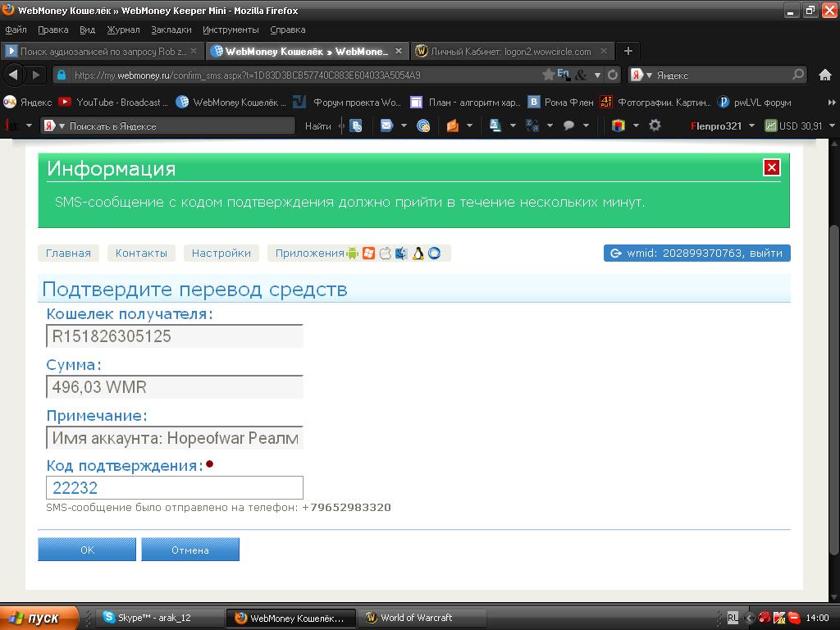Close the Поиск аудиозаписей tab
The height and width of the screenshot is (630, 840).
(194, 51)
